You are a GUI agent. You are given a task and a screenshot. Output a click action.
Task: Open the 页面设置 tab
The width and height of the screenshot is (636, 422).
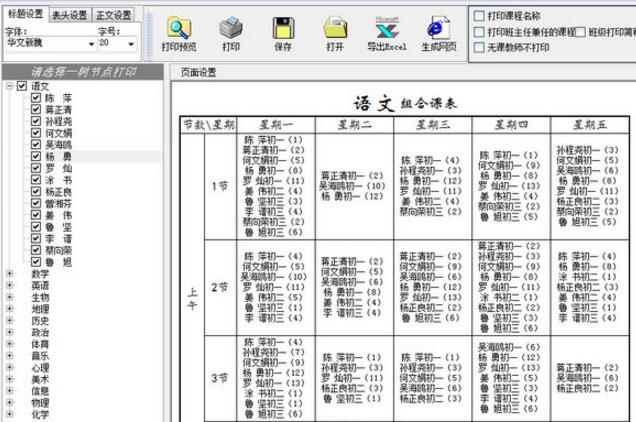[198, 72]
